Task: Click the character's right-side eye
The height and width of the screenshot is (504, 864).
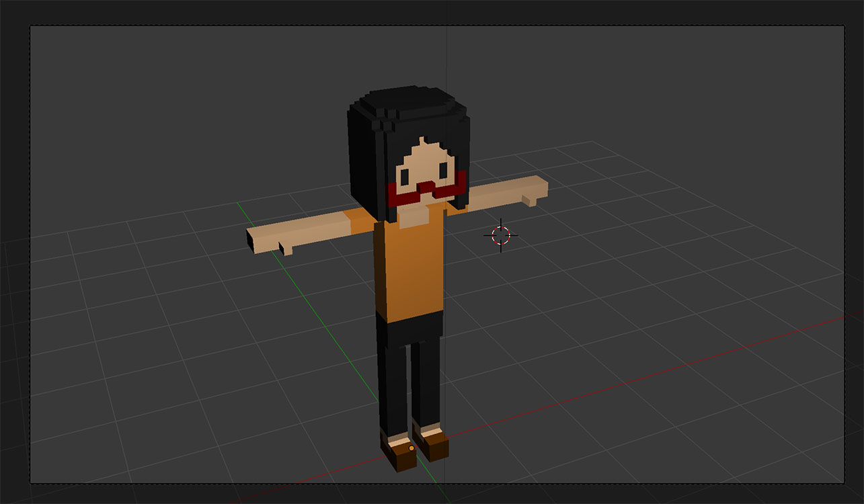Action: pos(442,172)
